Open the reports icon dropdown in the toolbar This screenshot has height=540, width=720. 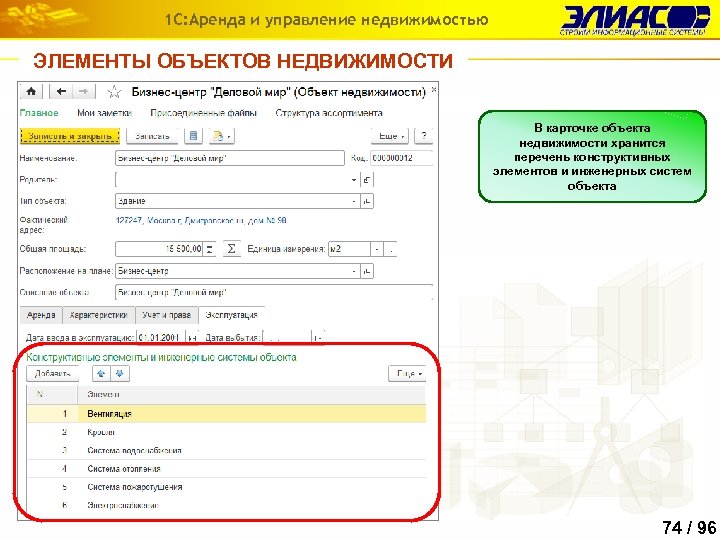coord(222,136)
